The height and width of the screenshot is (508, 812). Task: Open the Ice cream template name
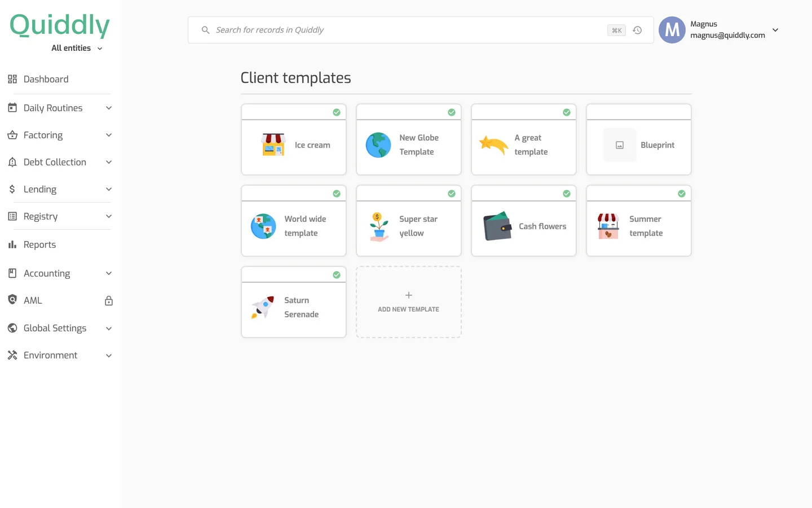pos(312,145)
